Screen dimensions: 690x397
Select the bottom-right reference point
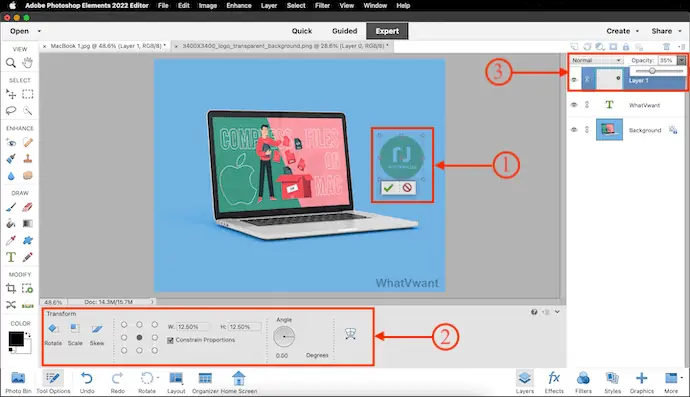154,351
